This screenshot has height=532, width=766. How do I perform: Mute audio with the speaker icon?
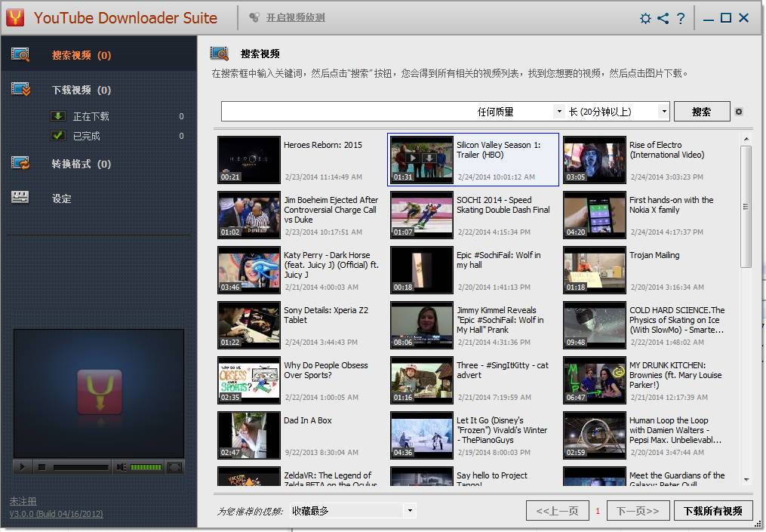click(121, 467)
